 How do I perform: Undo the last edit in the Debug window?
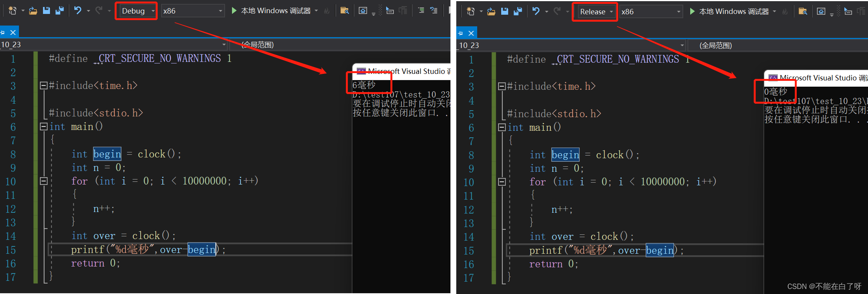pyautogui.click(x=78, y=10)
